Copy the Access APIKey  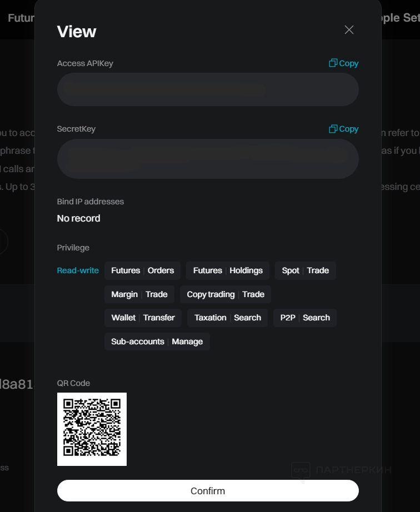343,63
